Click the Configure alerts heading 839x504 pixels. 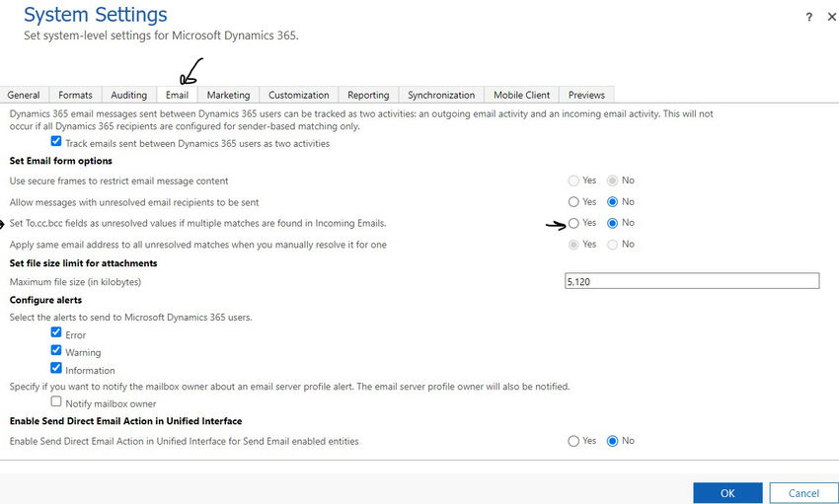tap(46, 300)
